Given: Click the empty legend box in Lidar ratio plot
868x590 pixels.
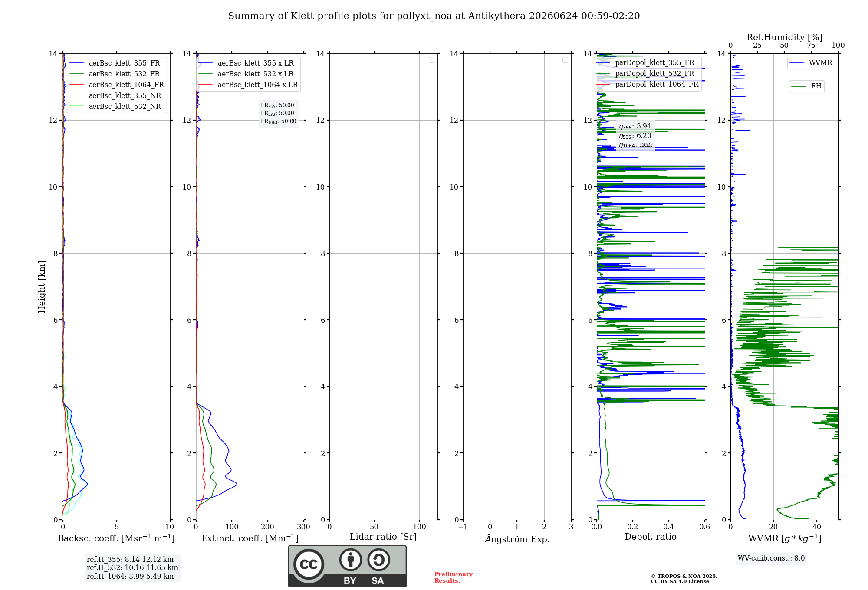Looking at the screenshot, I should pyautogui.click(x=431, y=60).
